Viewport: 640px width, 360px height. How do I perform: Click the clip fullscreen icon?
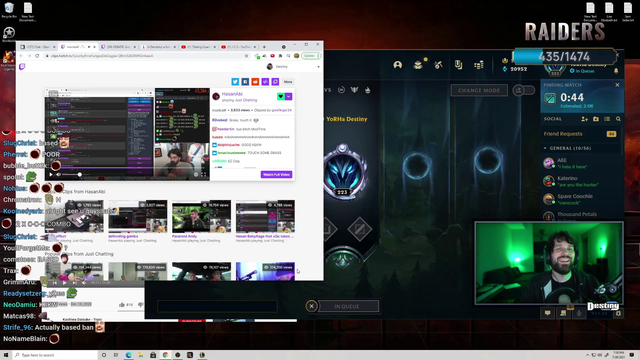click(x=204, y=175)
